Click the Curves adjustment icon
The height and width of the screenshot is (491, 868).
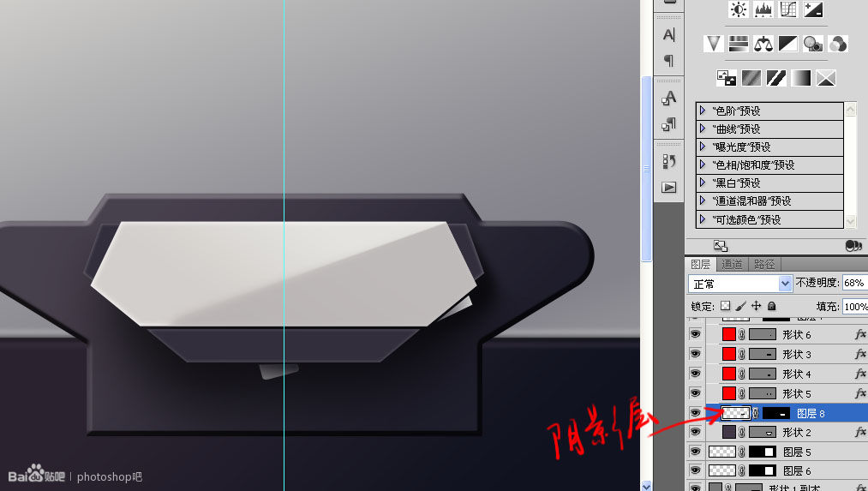788,9
